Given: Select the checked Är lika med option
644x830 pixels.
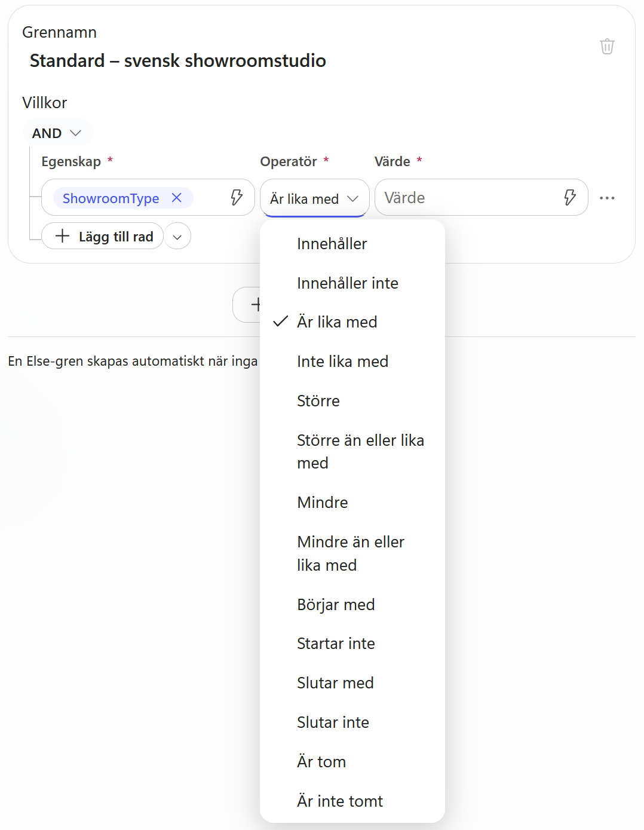Looking at the screenshot, I should [x=352, y=322].
